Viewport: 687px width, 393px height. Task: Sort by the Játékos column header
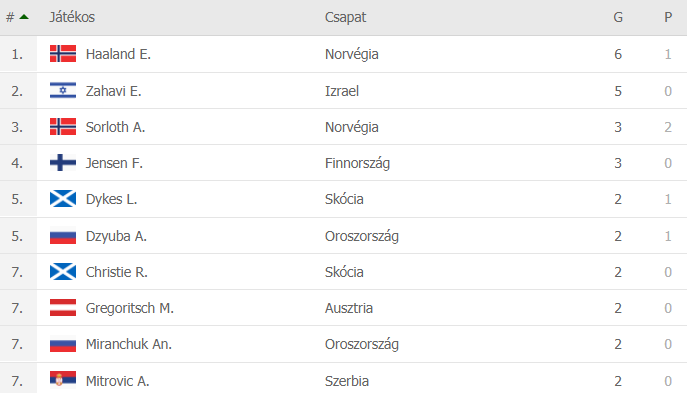click(72, 17)
